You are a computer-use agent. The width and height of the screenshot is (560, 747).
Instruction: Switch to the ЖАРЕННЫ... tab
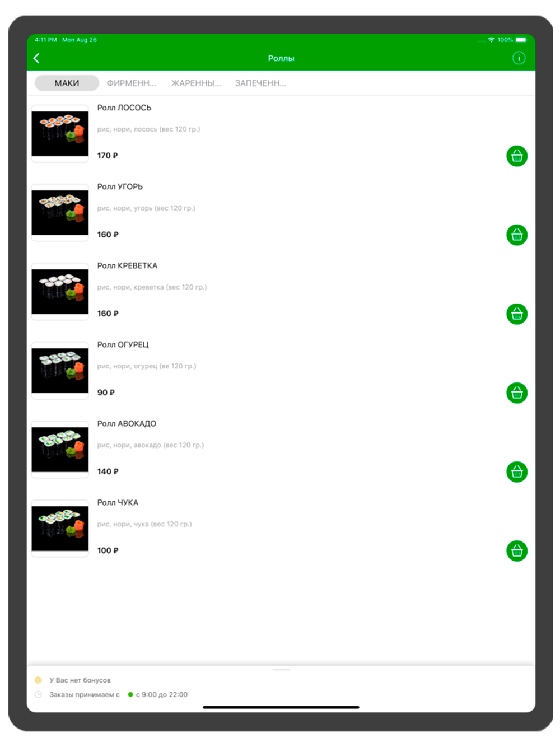pos(196,83)
